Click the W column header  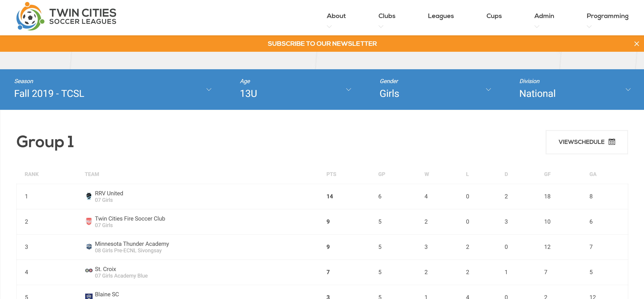pos(427,174)
